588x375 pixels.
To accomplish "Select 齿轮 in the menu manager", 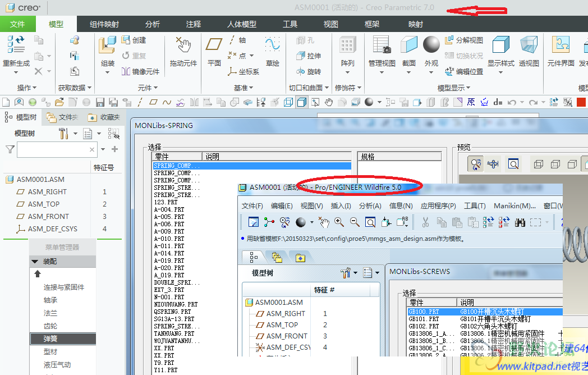I will pyautogui.click(x=50, y=326).
